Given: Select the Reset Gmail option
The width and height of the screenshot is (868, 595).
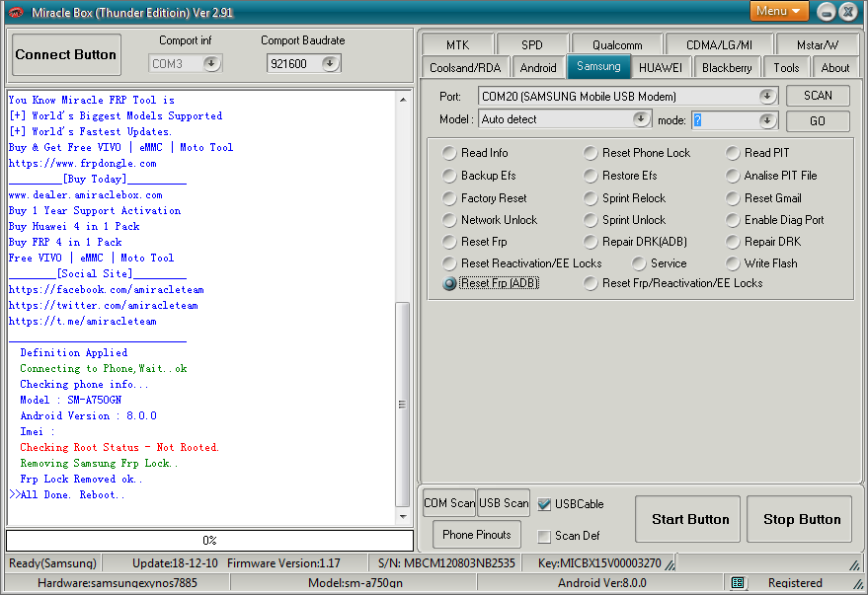Looking at the screenshot, I should [x=733, y=198].
